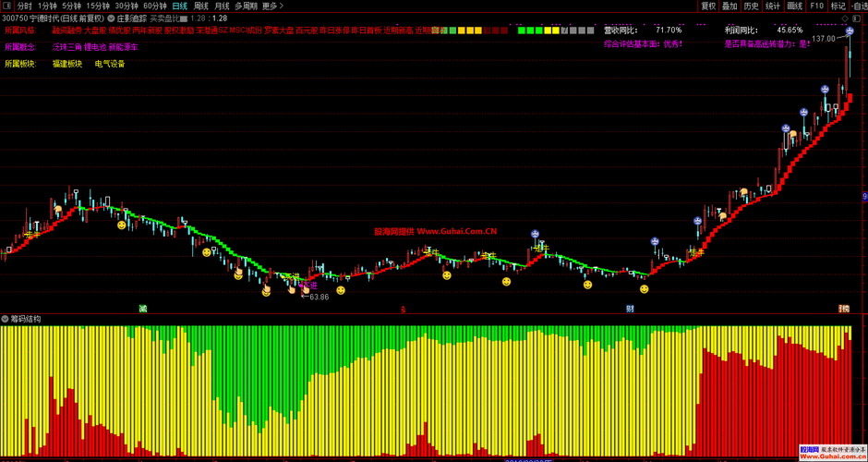
Task: Click the 榜 marker at chart bottom right
Action: pos(844,308)
